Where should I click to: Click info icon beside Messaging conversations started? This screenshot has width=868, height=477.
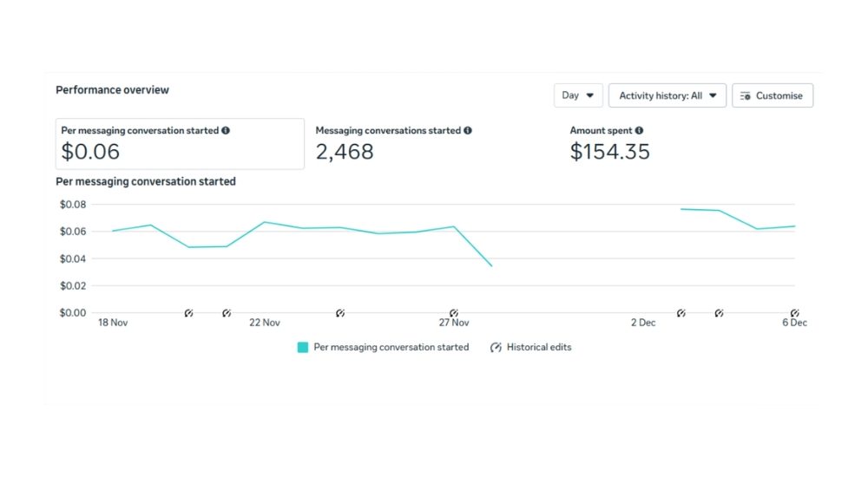pos(468,131)
